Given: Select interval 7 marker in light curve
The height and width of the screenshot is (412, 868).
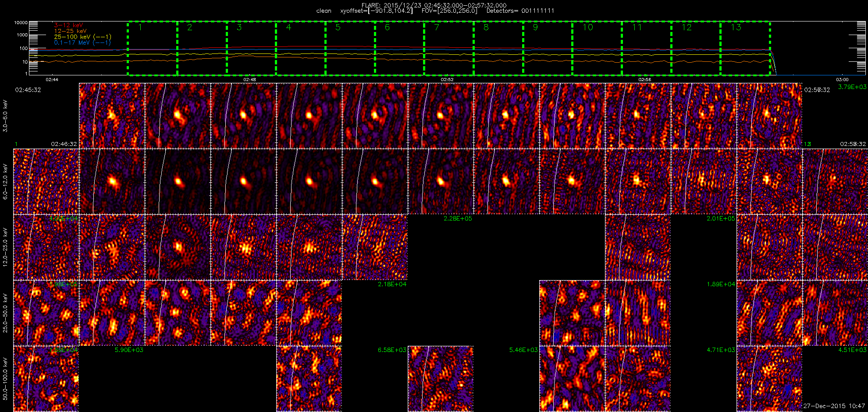Looking at the screenshot, I should pos(437,27).
